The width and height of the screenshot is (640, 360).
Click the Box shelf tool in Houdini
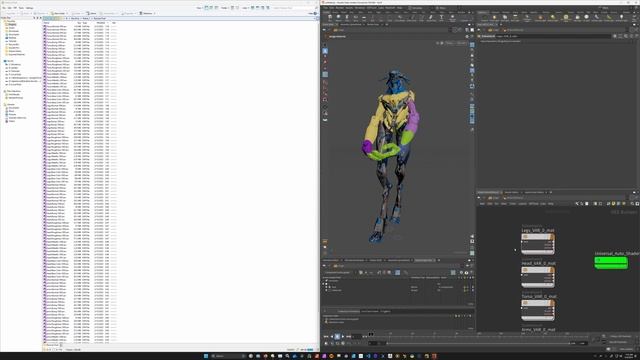click(330, 18)
